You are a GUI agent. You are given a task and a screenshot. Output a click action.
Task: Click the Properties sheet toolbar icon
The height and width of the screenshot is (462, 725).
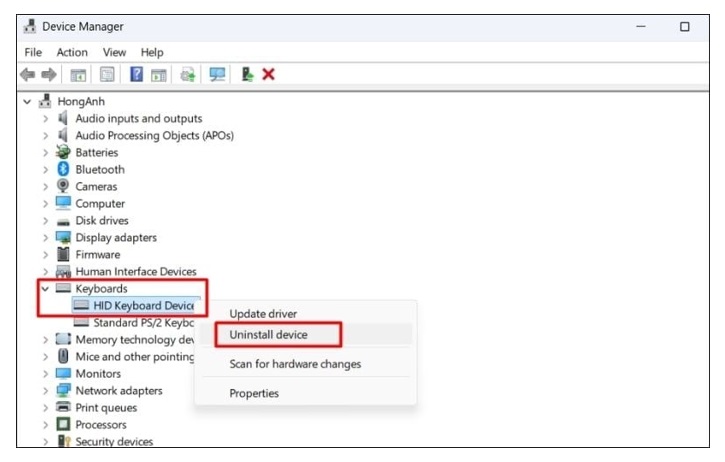coord(106,75)
